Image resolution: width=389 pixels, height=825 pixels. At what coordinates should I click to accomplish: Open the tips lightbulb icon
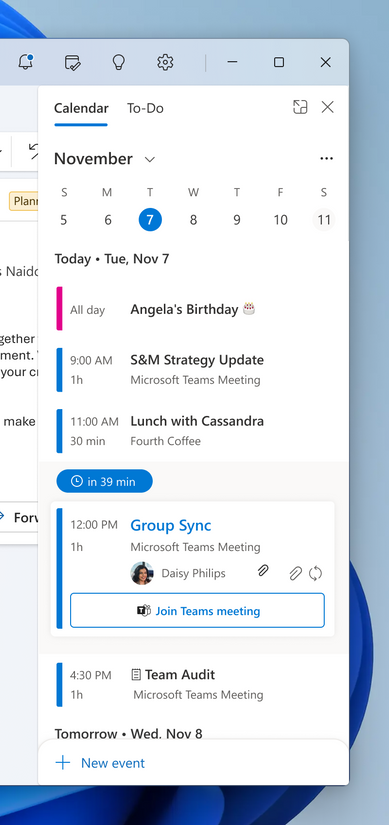pos(119,63)
